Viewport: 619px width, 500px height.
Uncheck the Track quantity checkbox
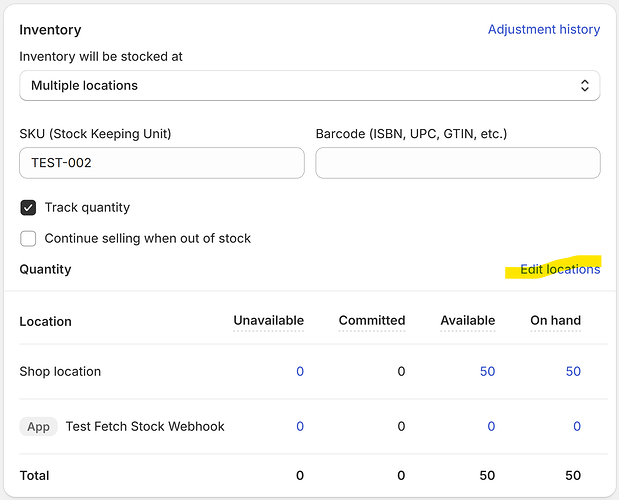pyautogui.click(x=28, y=208)
